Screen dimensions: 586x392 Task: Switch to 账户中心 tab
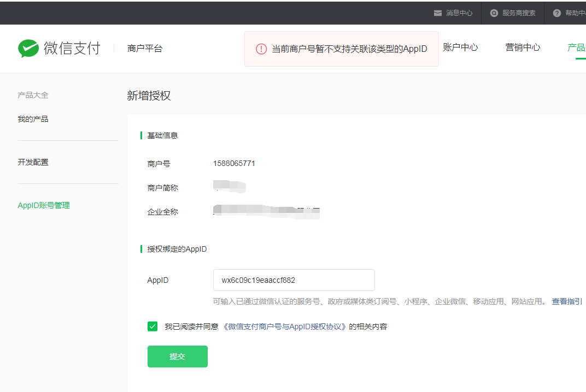460,47
